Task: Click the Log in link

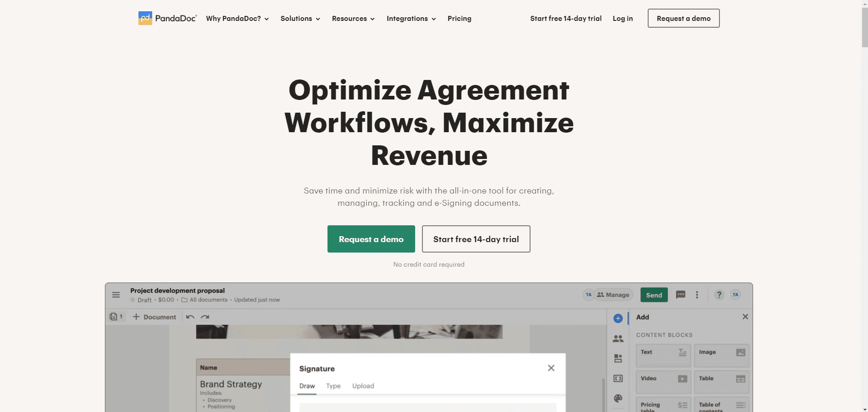Action: (x=622, y=19)
